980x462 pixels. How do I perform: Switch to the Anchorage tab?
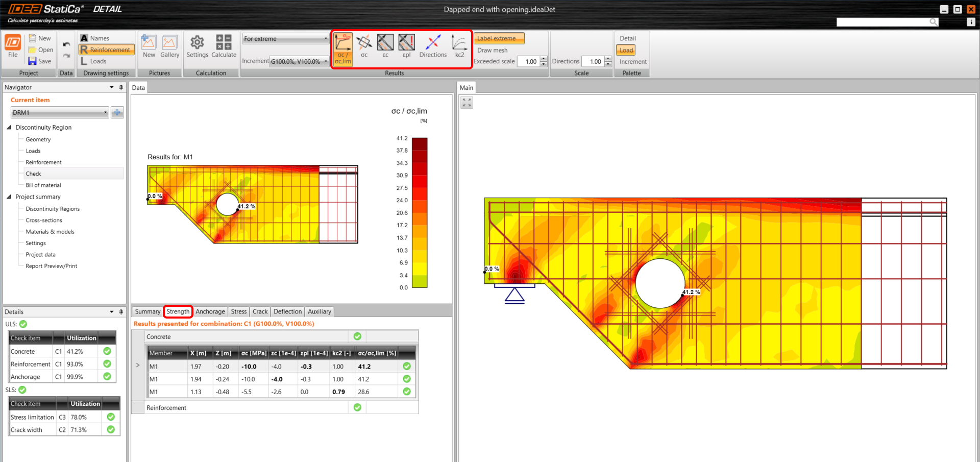pos(210,311)
